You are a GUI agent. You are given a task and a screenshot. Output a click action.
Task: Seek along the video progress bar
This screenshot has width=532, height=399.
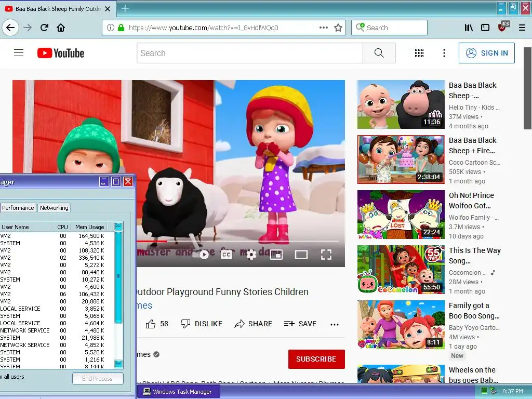pyautogui.click(x=237, y=241)
